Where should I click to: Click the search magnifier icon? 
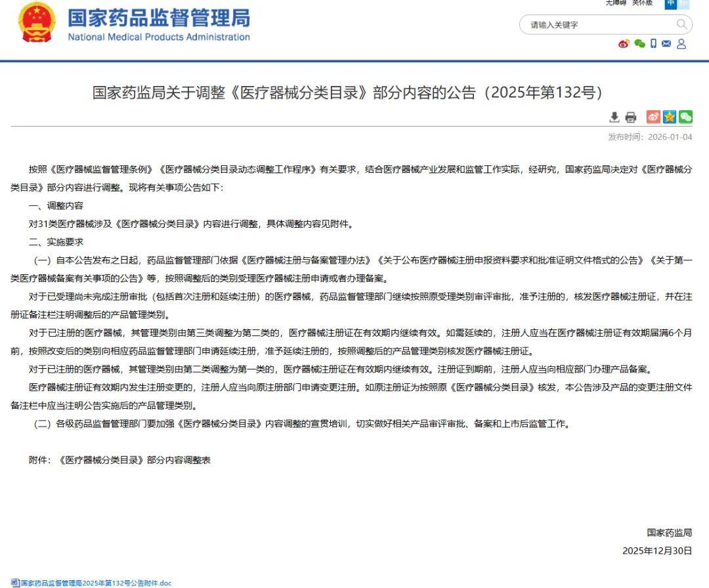pos(681,24)
